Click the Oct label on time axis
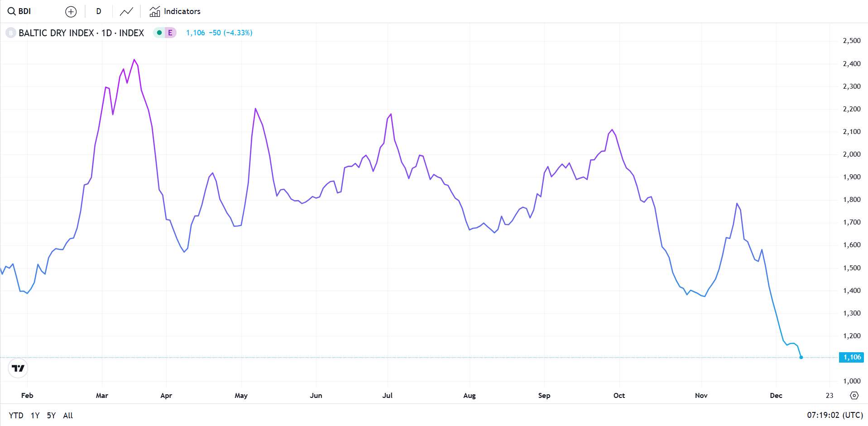This screenshot has width=868, height=426. point(619,396)
